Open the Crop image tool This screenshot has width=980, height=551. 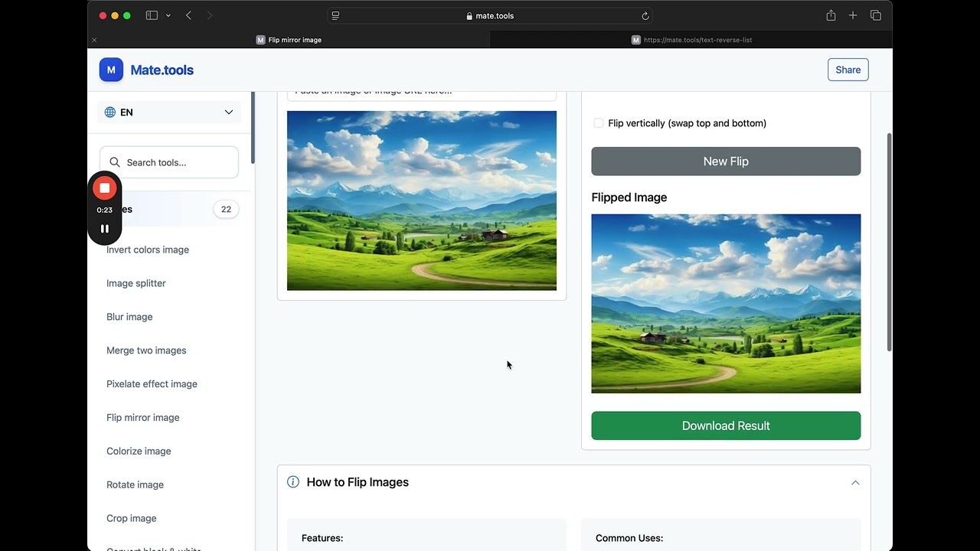(x=132, y=519)
